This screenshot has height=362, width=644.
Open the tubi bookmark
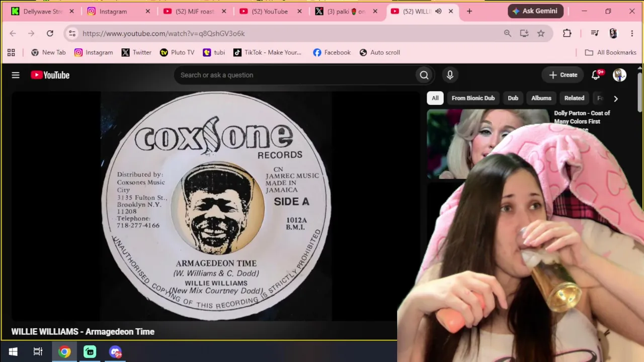(214, 52)
